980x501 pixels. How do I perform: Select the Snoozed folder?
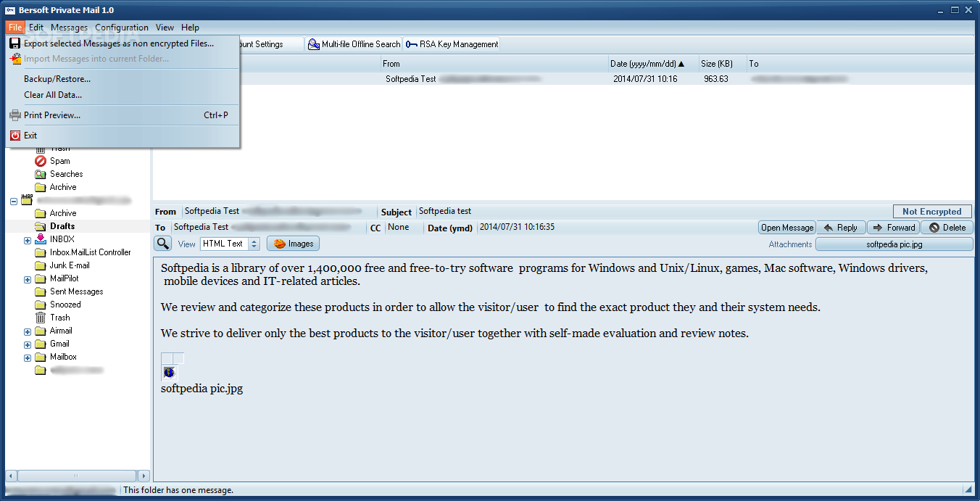pyautogui.click(x=65, y=305)
